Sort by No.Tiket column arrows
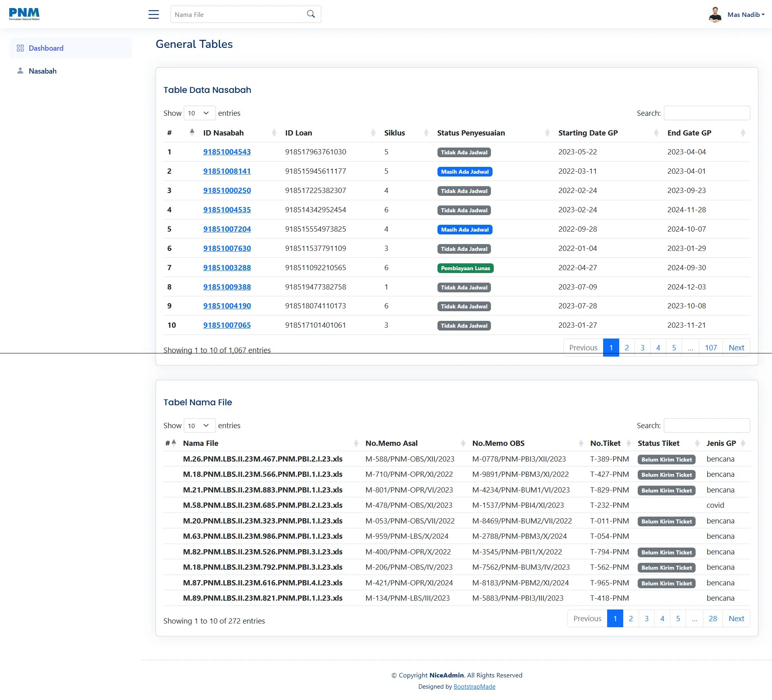772x700 pixels. (x=629, y=443)
